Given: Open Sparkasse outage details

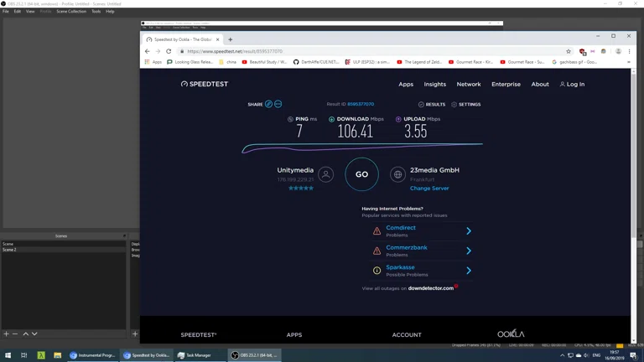Looking at the screenshot, I should click(401, 267).
